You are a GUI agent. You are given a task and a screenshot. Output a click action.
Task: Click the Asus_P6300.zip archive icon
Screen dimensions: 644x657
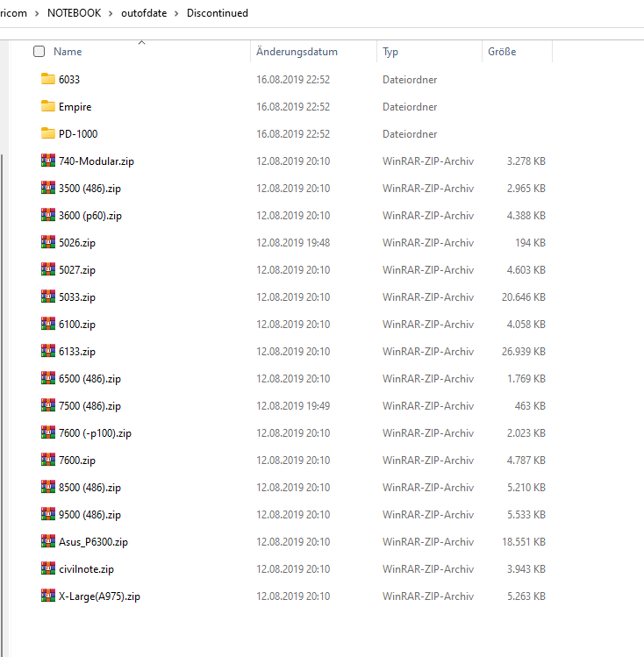pyautogui.click(x=48, y=542)
